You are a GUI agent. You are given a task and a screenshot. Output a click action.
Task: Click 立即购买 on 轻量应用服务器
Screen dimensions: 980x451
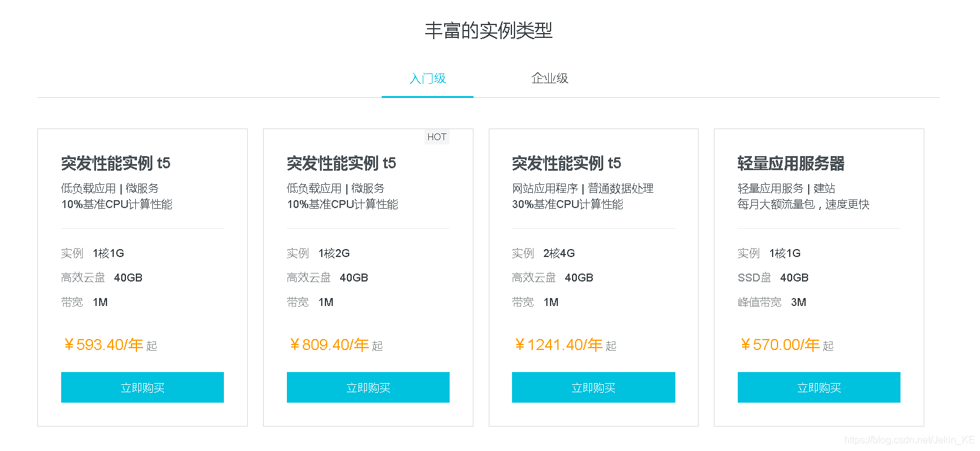[819, 387]
